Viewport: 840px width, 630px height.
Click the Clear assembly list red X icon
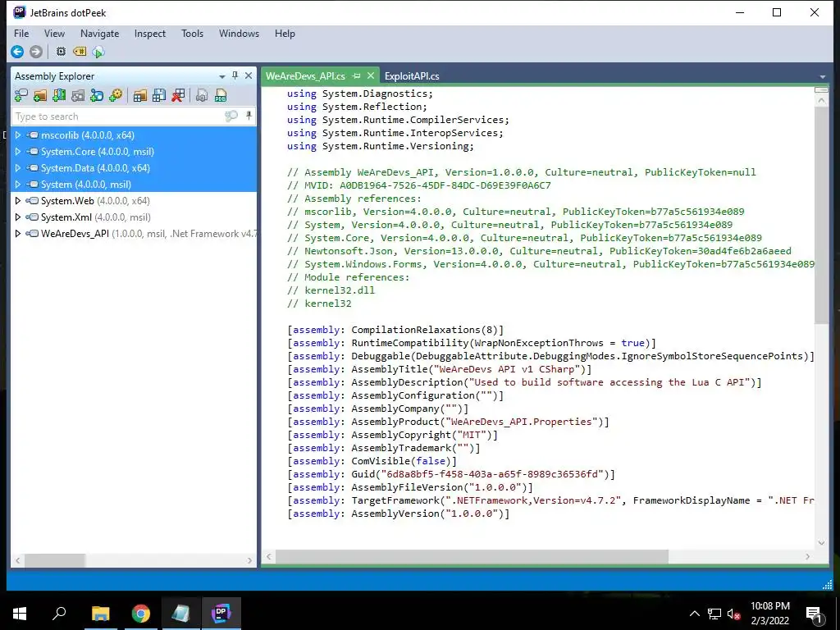[178, 95]
